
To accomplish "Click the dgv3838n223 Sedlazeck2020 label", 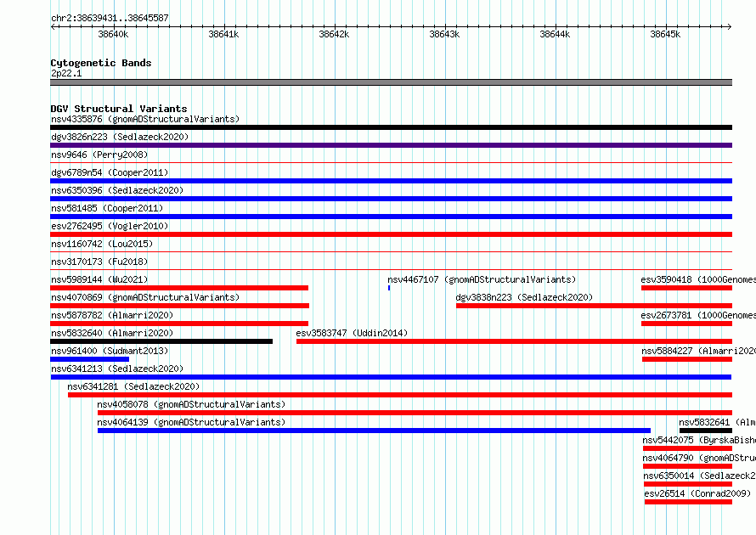I will coord(524,297).
